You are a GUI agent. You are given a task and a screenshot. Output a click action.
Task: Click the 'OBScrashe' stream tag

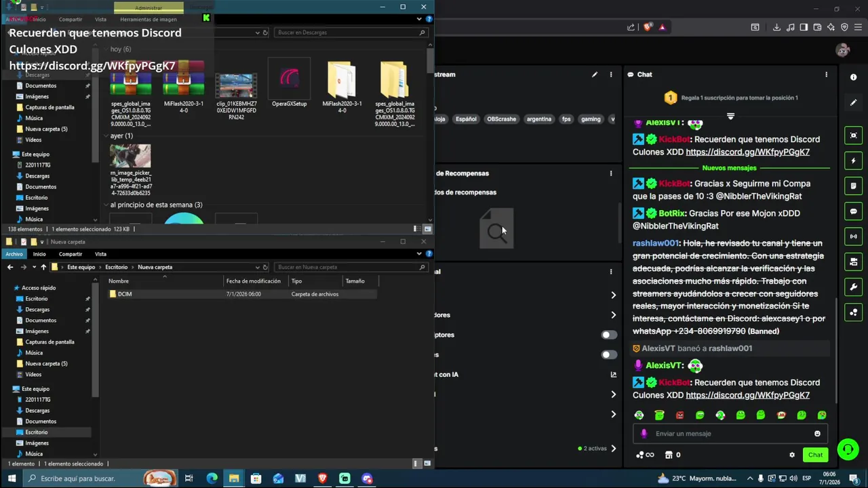[501, 119]
